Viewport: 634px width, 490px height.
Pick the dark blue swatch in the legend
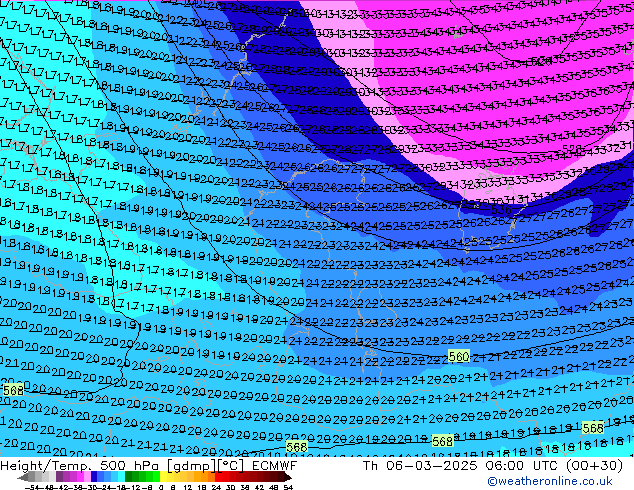94,478
